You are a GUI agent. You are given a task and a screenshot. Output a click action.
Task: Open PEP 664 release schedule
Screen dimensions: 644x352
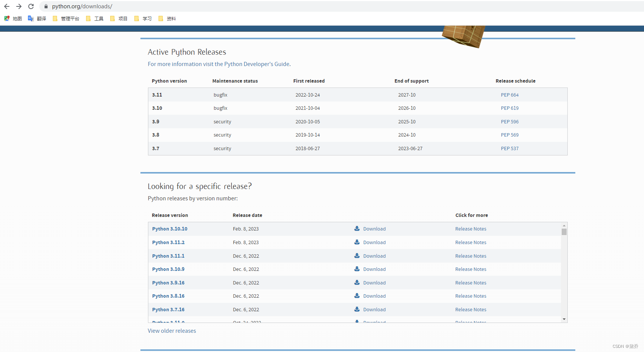click(x=510, y=95)
